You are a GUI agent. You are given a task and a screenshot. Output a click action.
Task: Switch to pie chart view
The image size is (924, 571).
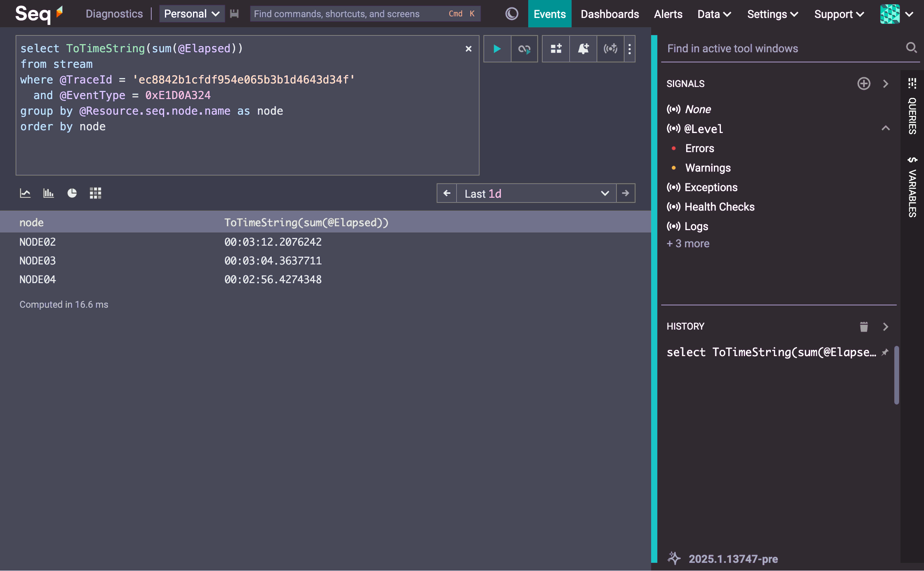pyautogui.click(x=72, y=193)
